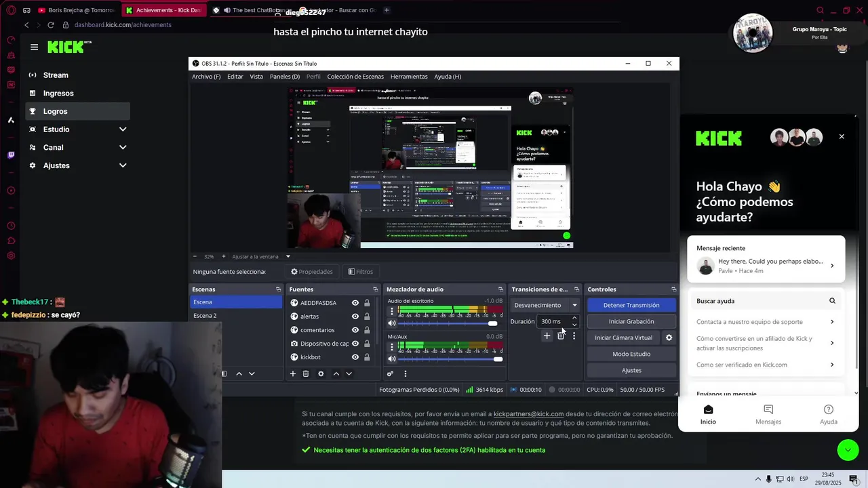Open Mic/Aux channel options dots
Screen dimensions: 868x488
coord(391,347)
